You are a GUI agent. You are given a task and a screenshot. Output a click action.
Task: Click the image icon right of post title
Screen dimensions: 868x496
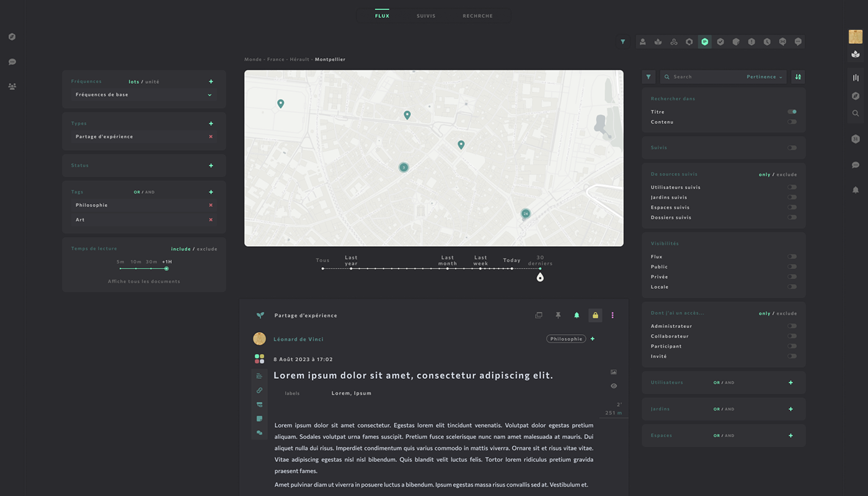click(x=614, y=372)
